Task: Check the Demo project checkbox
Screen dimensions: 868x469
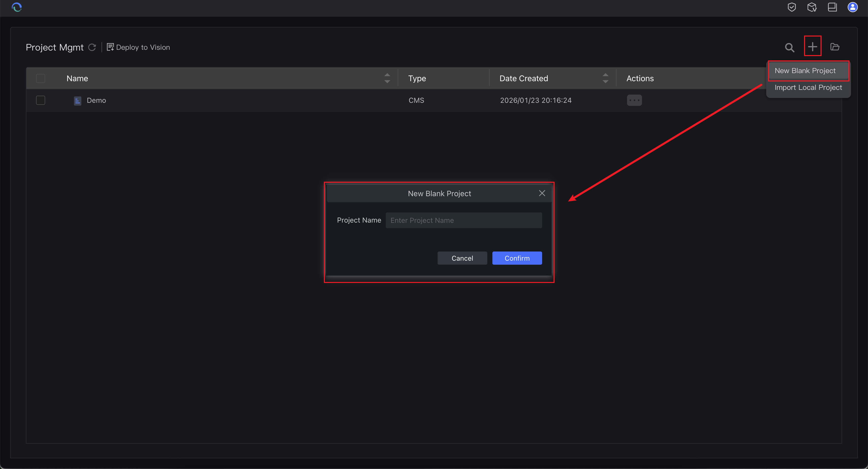Action: coord(40,100)
